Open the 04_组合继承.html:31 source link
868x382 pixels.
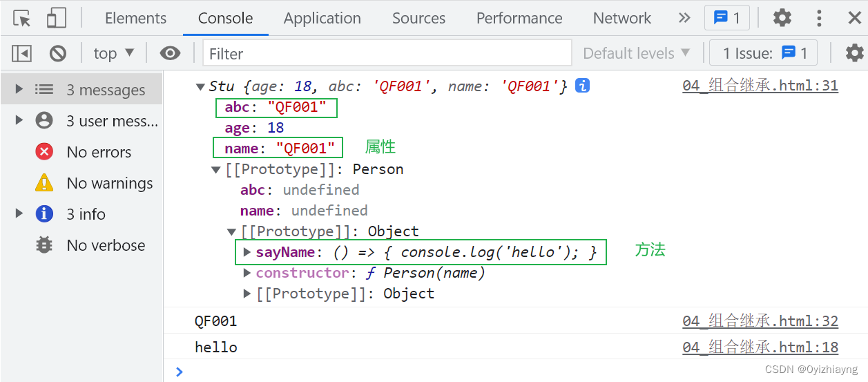tap(760, 86)
